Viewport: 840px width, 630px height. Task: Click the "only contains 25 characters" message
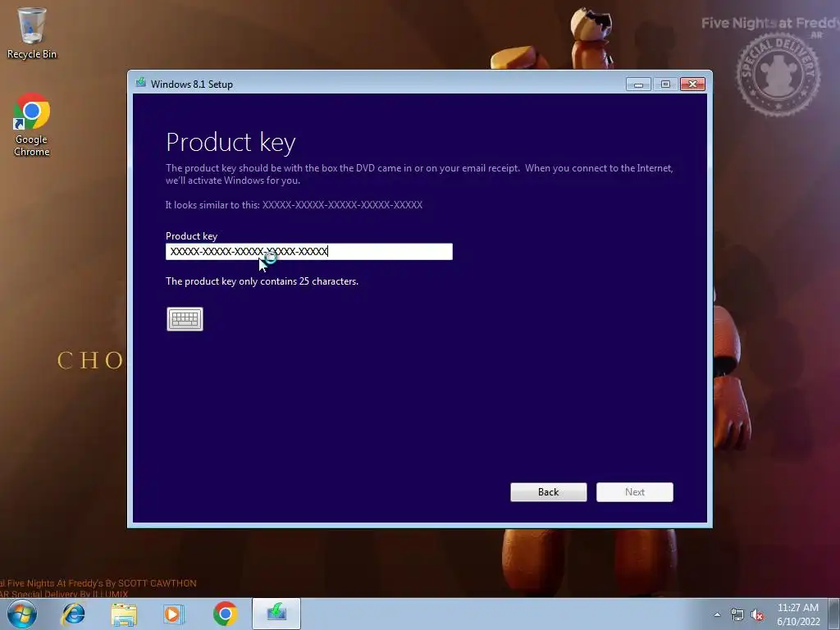262,281
